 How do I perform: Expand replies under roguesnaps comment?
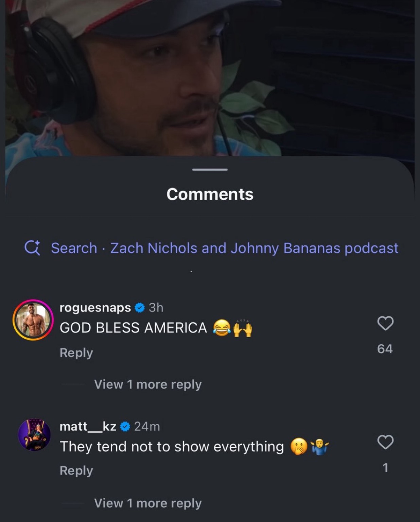tap(148, 384)
